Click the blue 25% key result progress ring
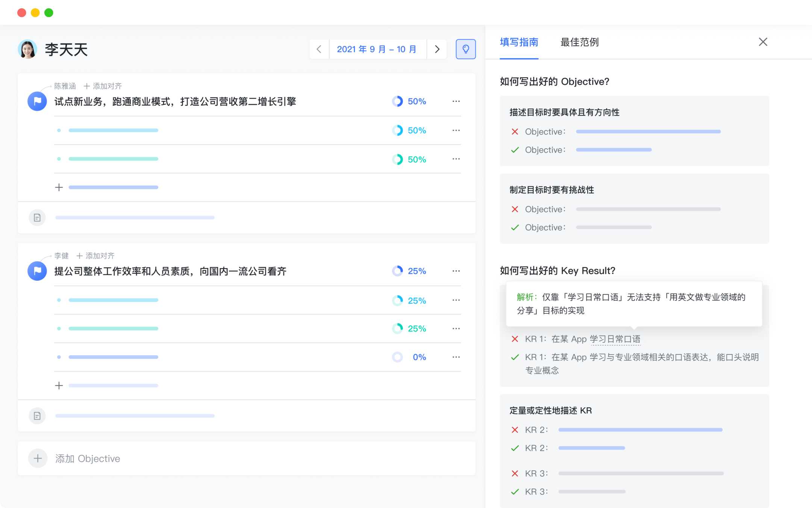This screenshot has width=812, height=508. click(397, 300)
